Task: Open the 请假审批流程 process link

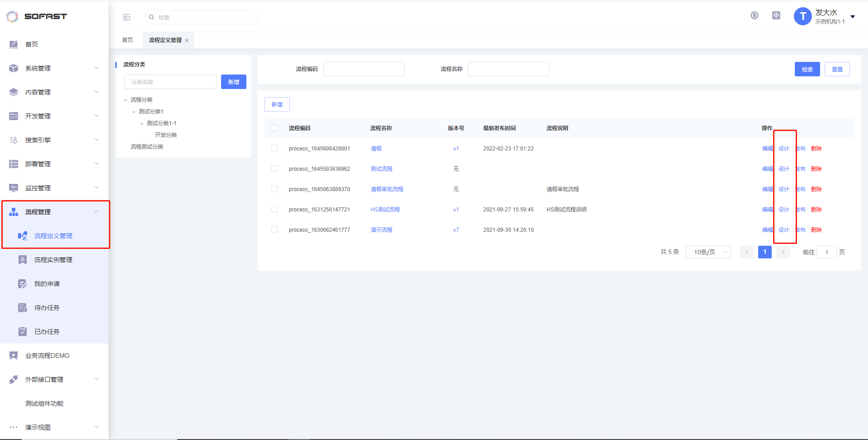Action: click(387, 189)
